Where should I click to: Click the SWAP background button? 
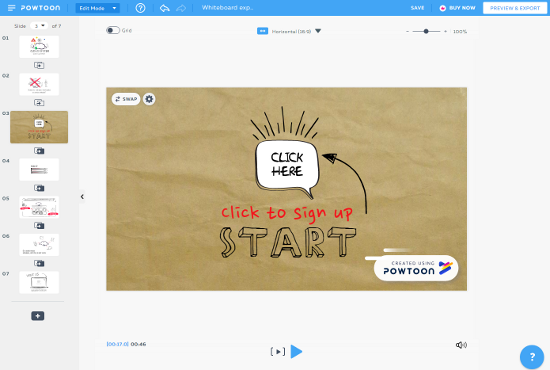pos(126,99)
